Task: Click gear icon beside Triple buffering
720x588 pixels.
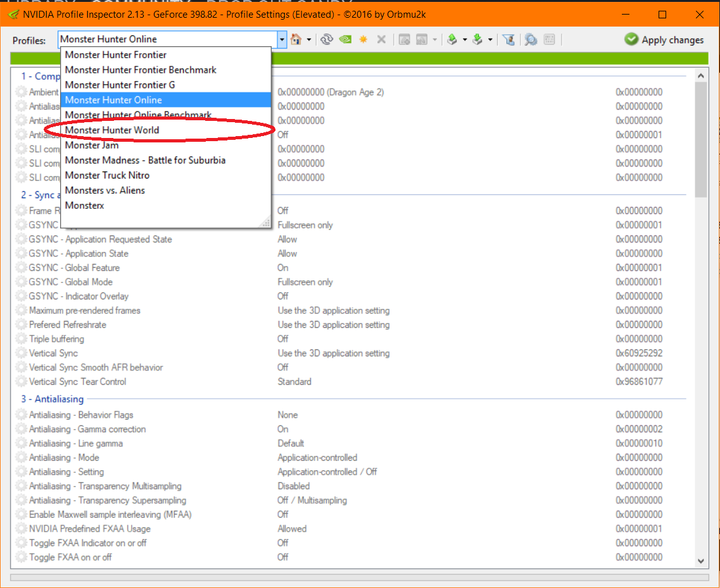Action: [x=21, y=339]
